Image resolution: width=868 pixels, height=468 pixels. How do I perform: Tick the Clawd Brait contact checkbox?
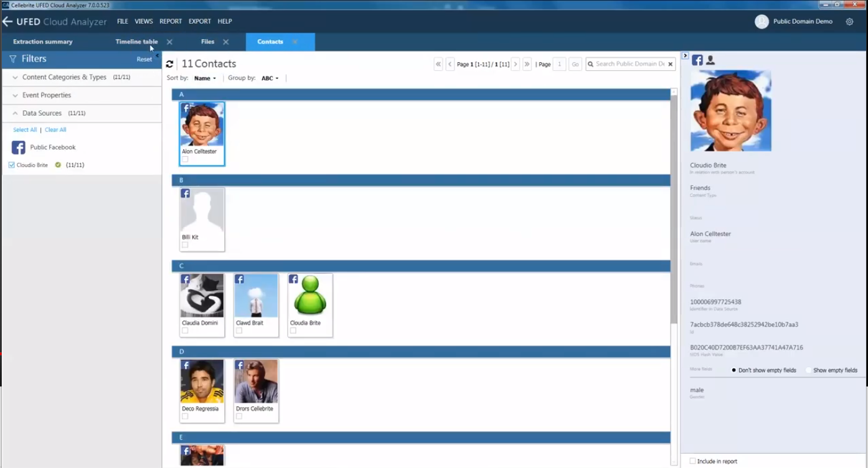click(x=239, y=331)
